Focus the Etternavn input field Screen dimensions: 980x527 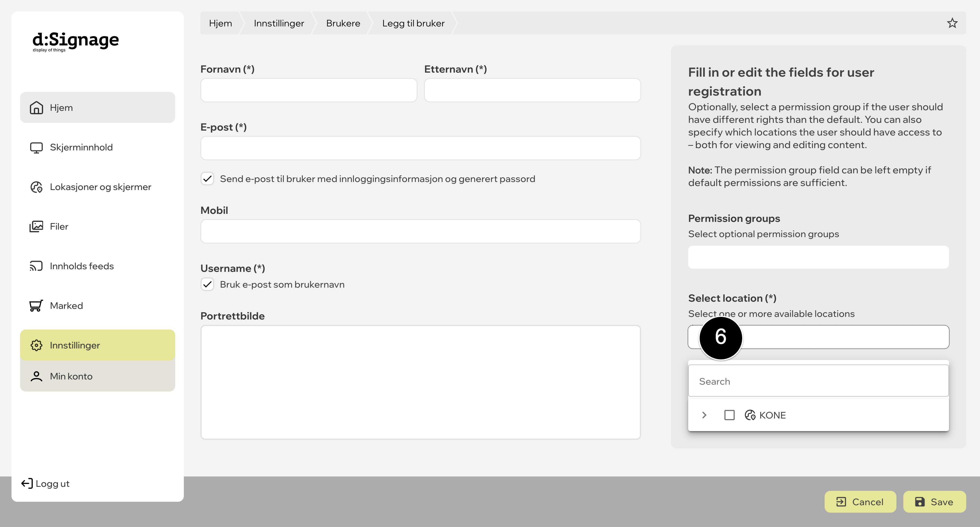pos(532,90)
